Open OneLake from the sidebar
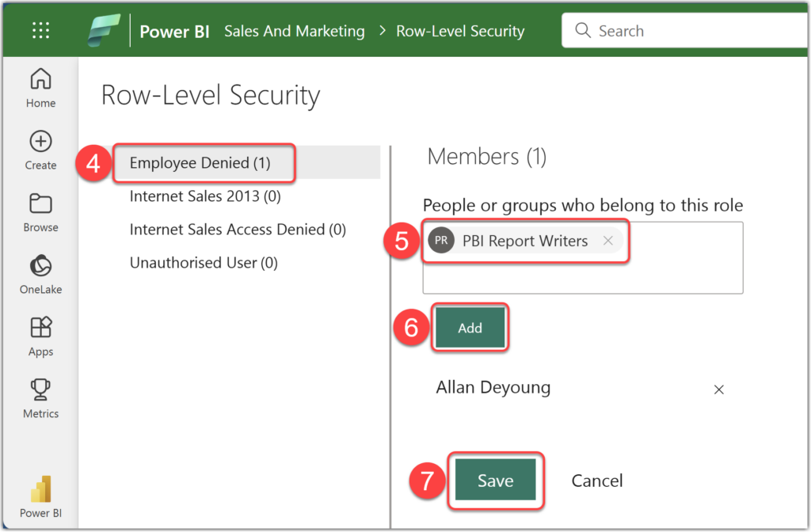The image size is (811, 532). click(x=41, y=275)
